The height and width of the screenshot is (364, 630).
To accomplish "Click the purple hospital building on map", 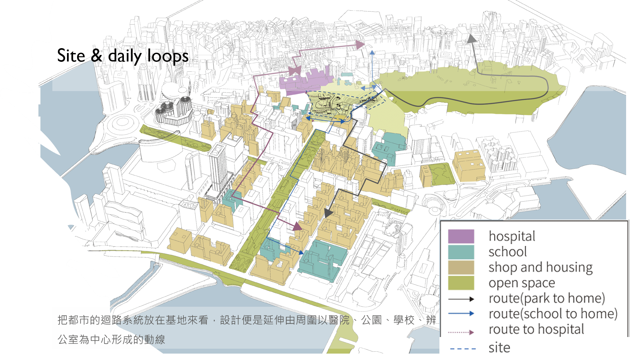I will (306, 80).
